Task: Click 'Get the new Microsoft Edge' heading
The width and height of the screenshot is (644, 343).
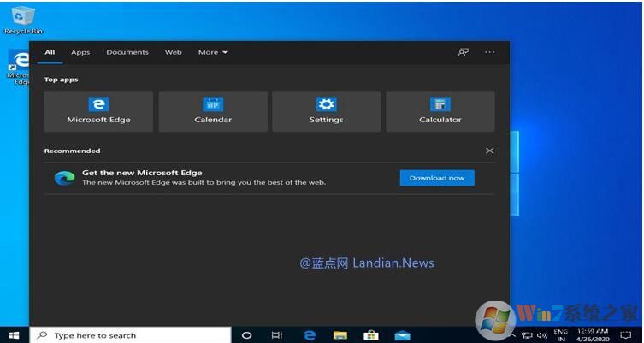Action: 142,173
